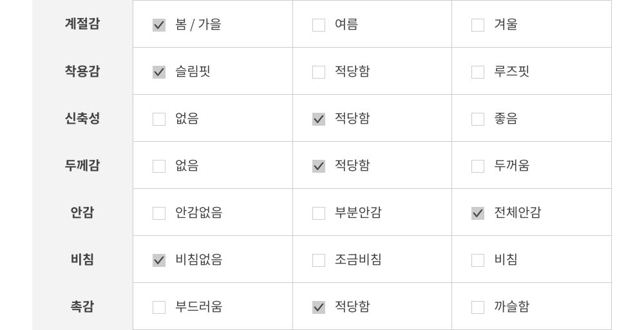Check the 조금비침 checkbox
644x330 pixels.
(319, 260)
